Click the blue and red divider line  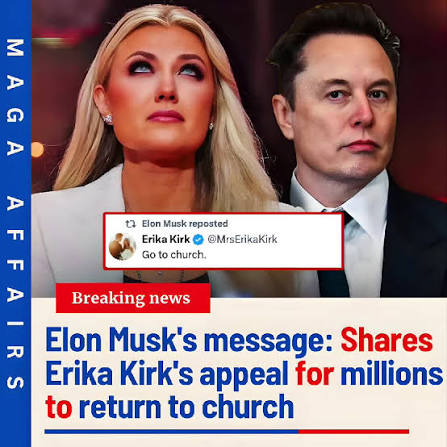(x=227, y=431)
